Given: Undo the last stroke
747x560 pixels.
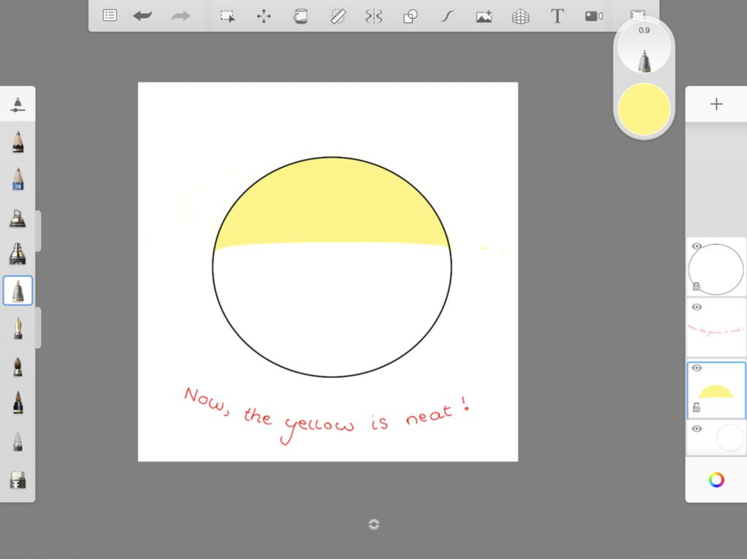Looking at the screenshot, I should click(x=142, y=16).
